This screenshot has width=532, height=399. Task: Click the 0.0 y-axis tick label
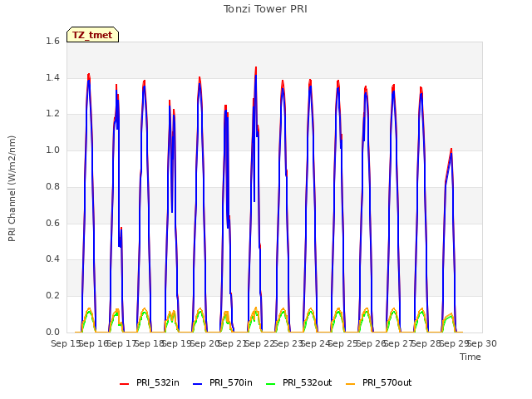click(x=52, y=332)
